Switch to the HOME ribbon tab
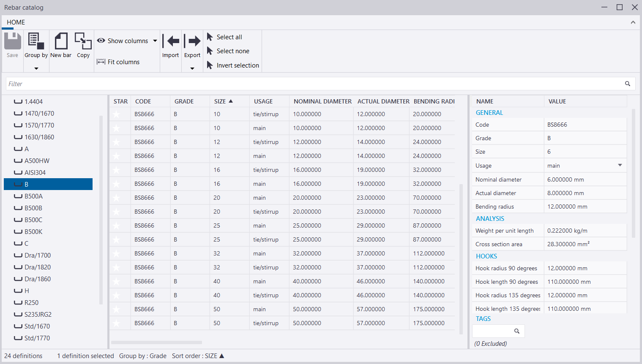Screen dimensions: 642x364 (16, 22)
